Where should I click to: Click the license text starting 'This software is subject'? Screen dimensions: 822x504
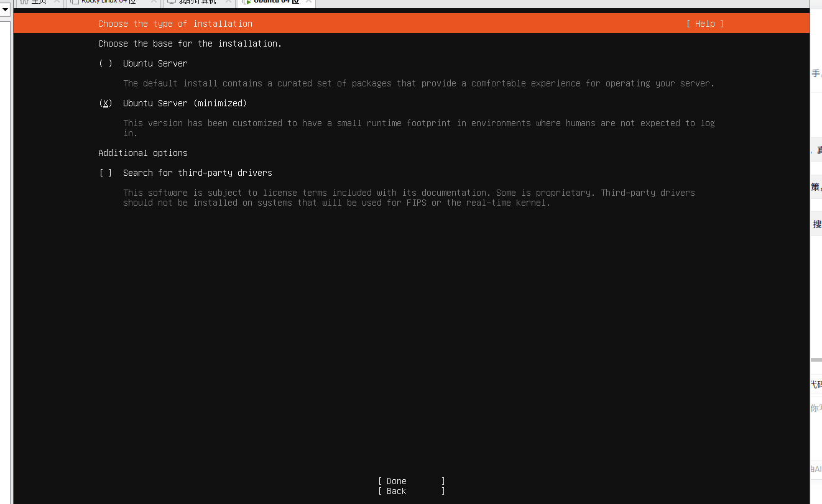pos(409,198)
